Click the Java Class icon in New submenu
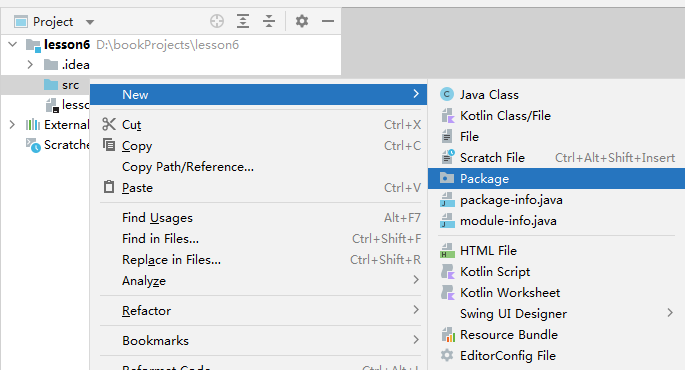The height and width of the screenshot is (370, 685). (446, 94)
